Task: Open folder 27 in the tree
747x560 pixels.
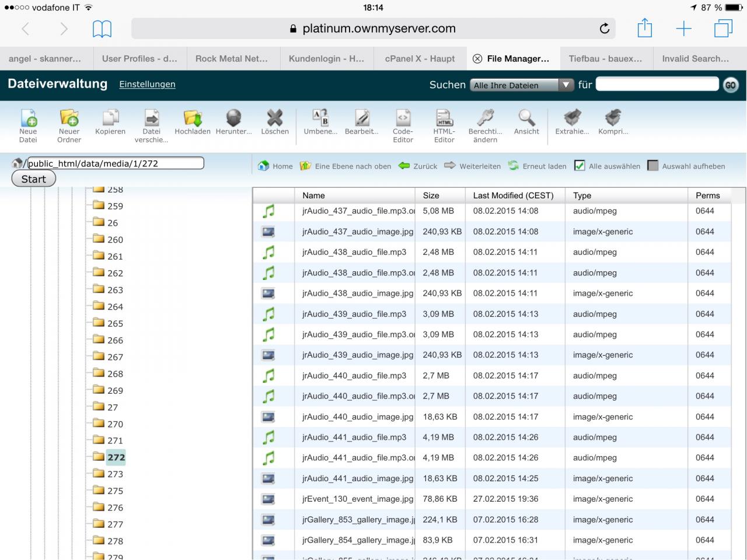Action: click(x=105, y=407)
